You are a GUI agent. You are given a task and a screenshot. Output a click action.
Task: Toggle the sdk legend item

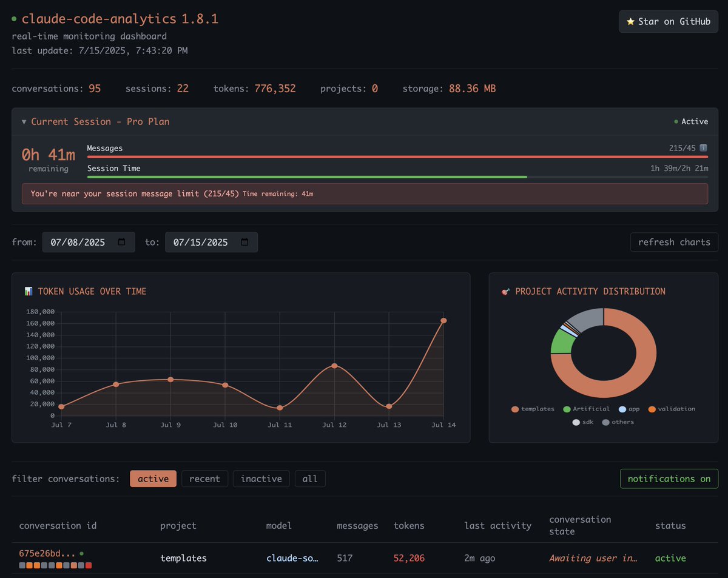582,422
